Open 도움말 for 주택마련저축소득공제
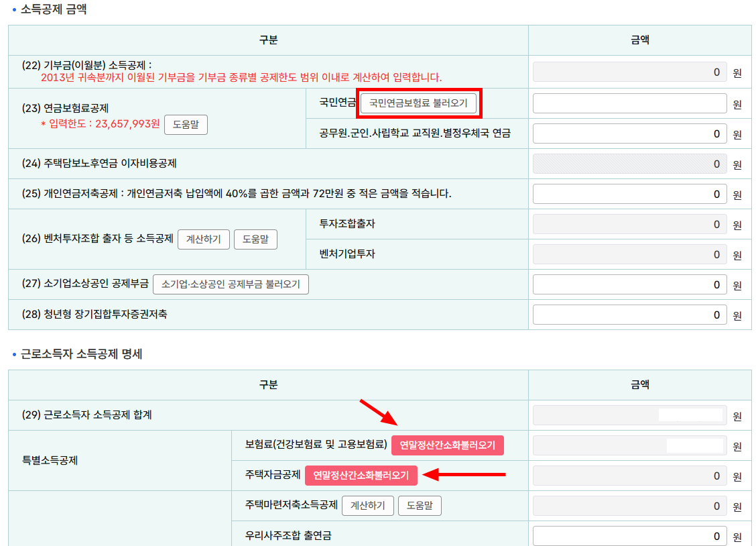 tap(420, 506)
